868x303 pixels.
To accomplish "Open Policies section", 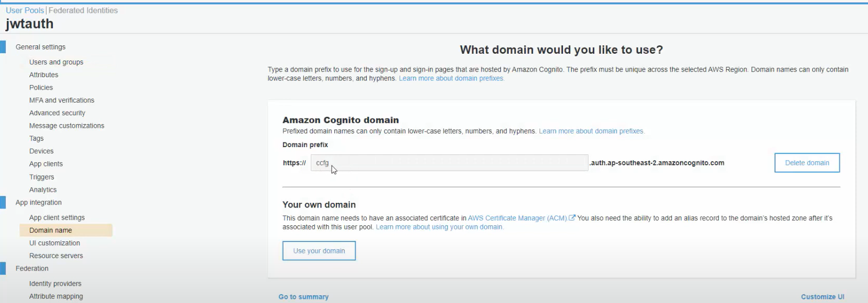I will coord(41,88).
